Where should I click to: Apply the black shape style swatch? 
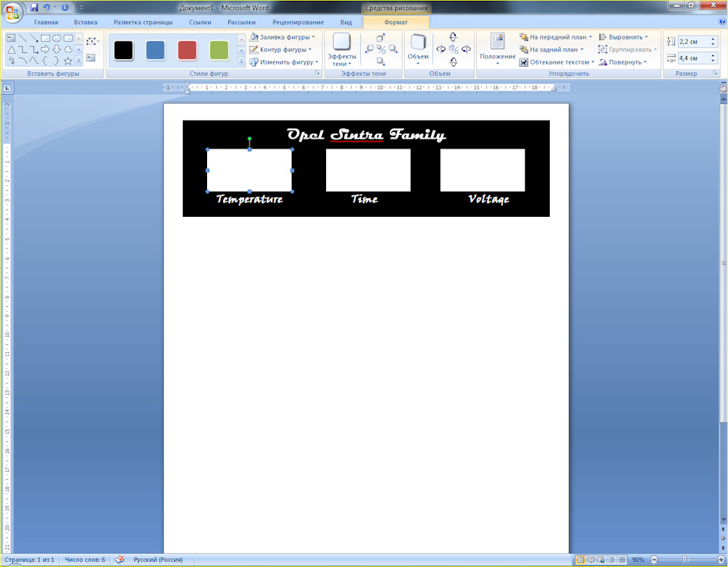(x=124, y=50)
